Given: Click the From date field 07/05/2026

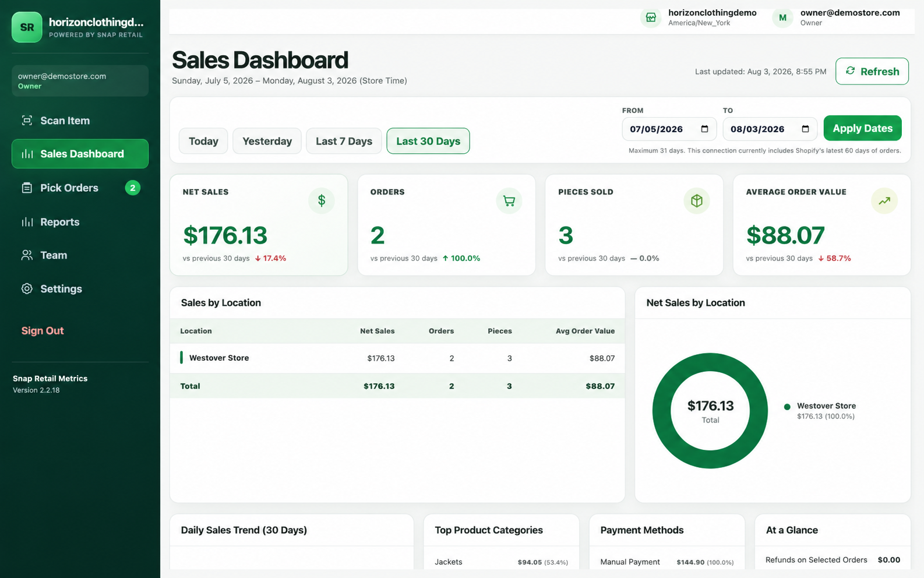Looking at the screenshot, I should [x=669, y=129].
